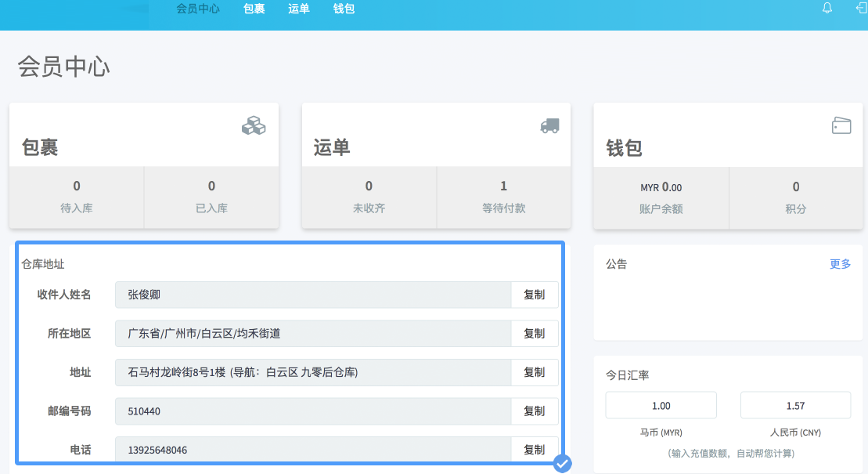Click the delivery truck icon
The image size is (868, 474).
pos(549,125)
